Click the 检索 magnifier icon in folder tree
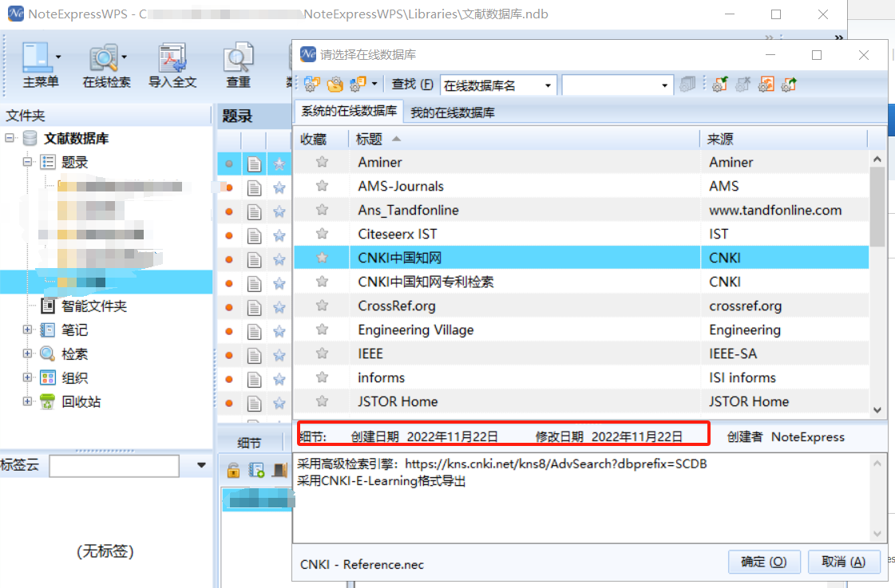The width and height of the screenshot is (895, 588). [48, 353]
